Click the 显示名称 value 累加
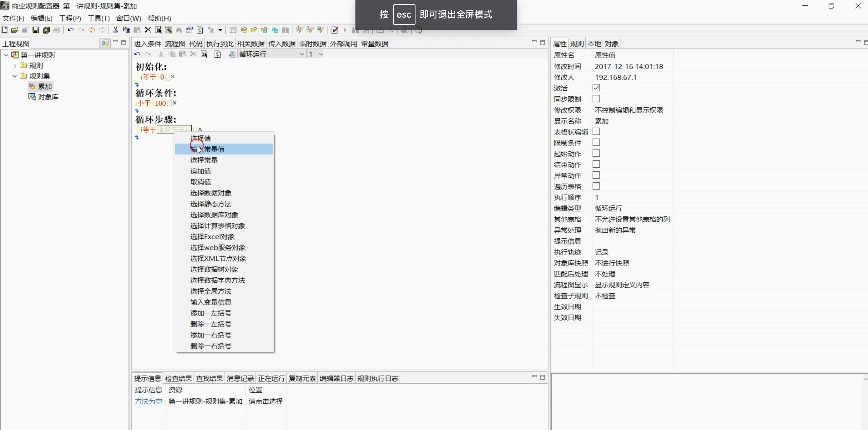Screen dimensions: 868x430 point(601,121)
